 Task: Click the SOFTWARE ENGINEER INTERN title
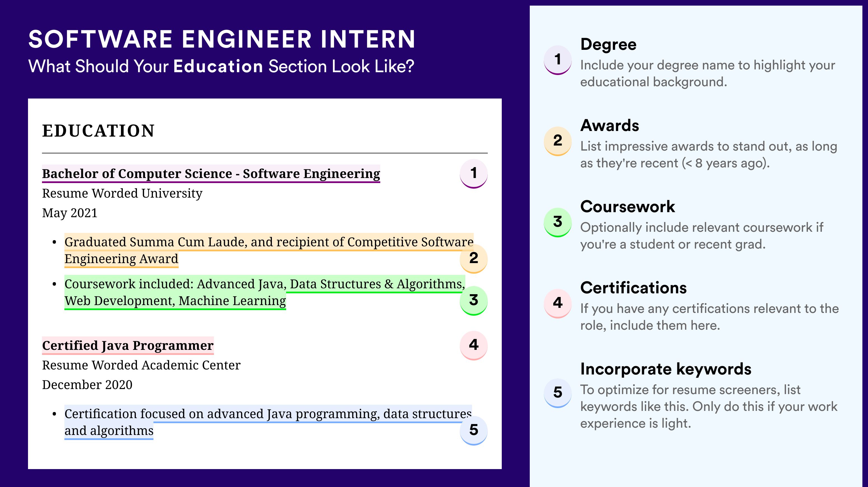pyautogui.click(x=222, y=39)
